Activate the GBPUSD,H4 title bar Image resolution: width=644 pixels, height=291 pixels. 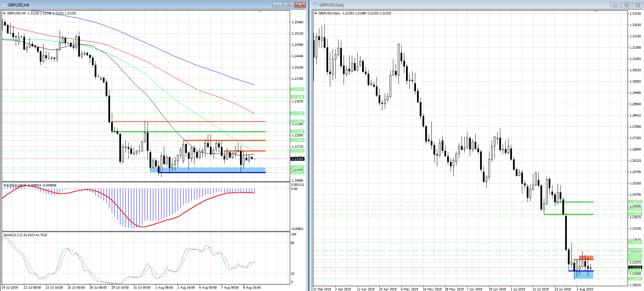click(x=137, y=5)
